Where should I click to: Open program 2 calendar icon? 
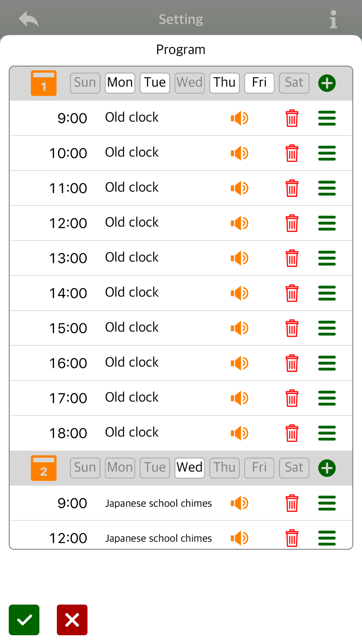[44, 468]
